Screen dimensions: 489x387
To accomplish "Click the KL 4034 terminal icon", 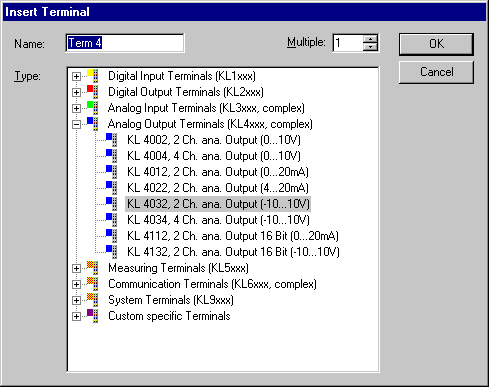I will click(112, 220).
